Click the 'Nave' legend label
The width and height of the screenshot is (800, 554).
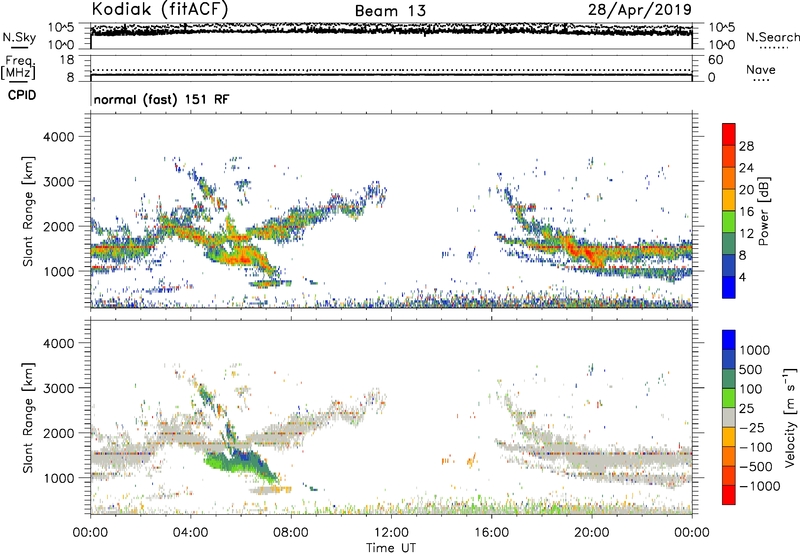pos(761,69)
